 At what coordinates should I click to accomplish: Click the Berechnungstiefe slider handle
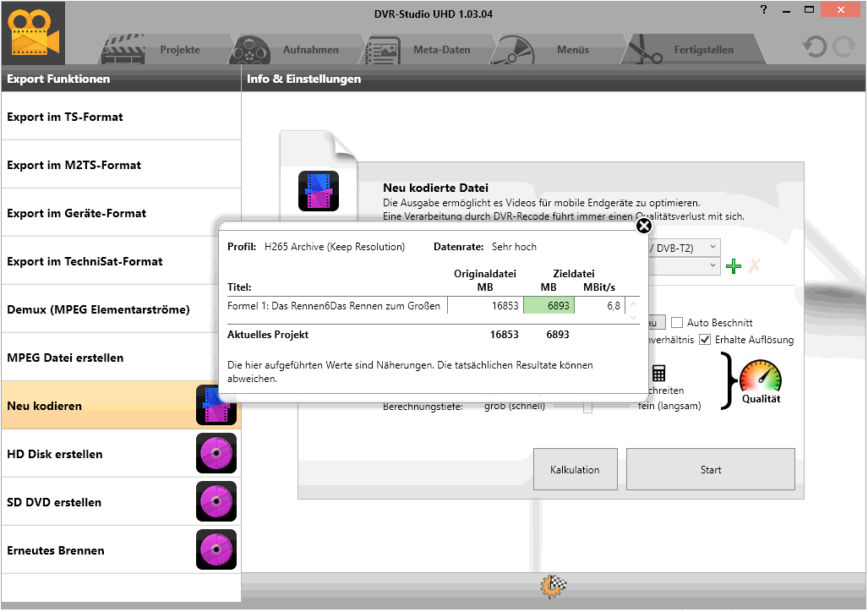[x=587, y=407]
